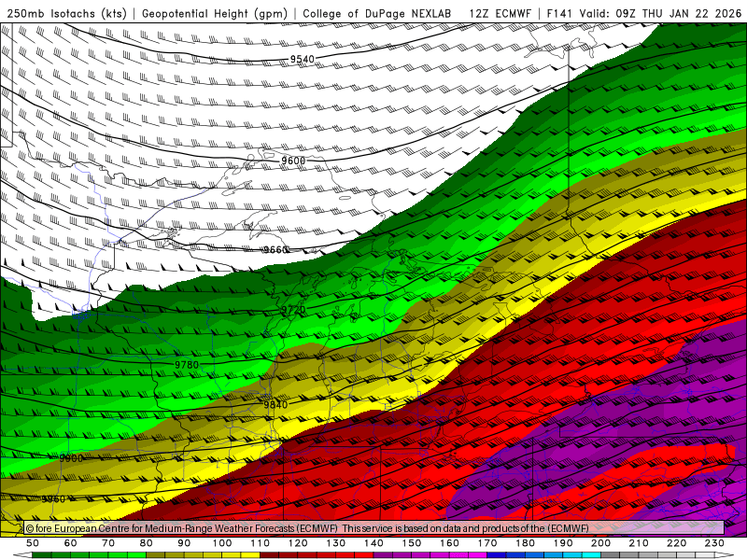Click the colorbar value 90

[x=184, y=543]
